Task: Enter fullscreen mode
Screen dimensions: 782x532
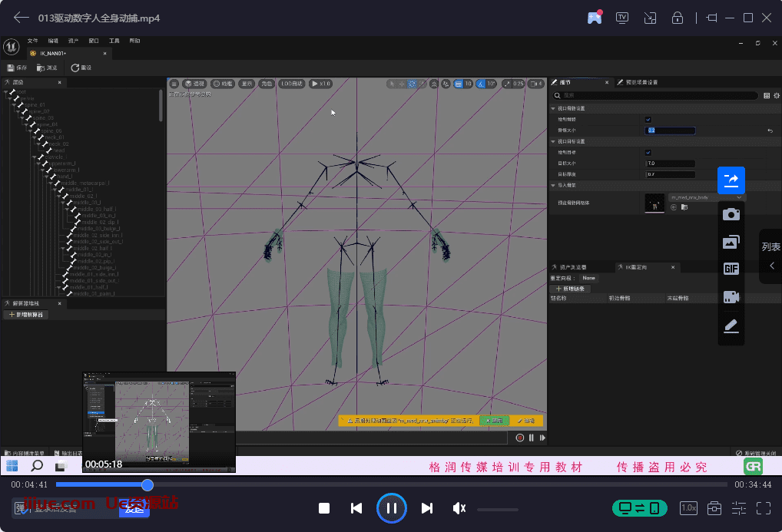Action: pos(763,508)
